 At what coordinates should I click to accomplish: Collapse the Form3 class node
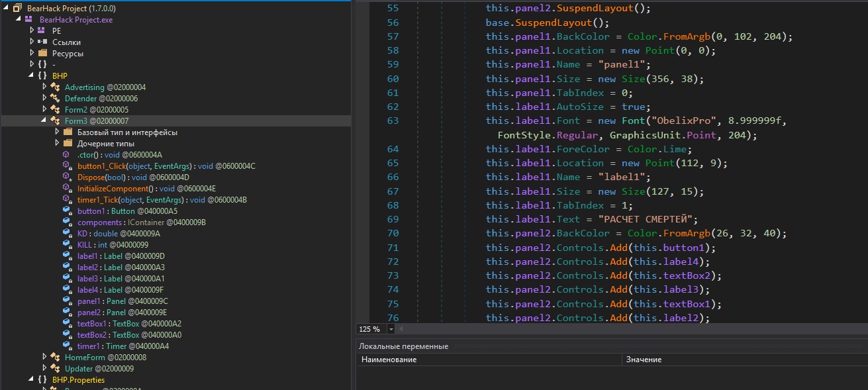coord(44,121)
